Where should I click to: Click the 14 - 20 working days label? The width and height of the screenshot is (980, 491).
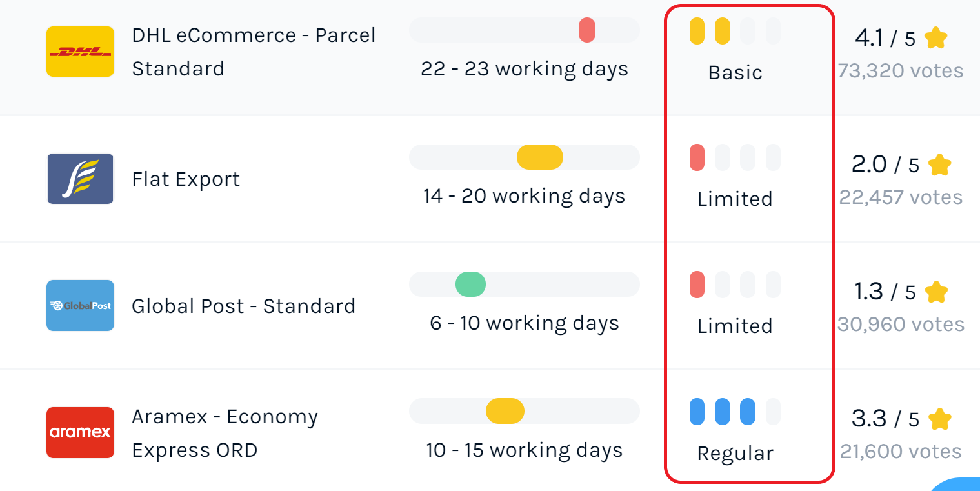(x=525, y=195)
